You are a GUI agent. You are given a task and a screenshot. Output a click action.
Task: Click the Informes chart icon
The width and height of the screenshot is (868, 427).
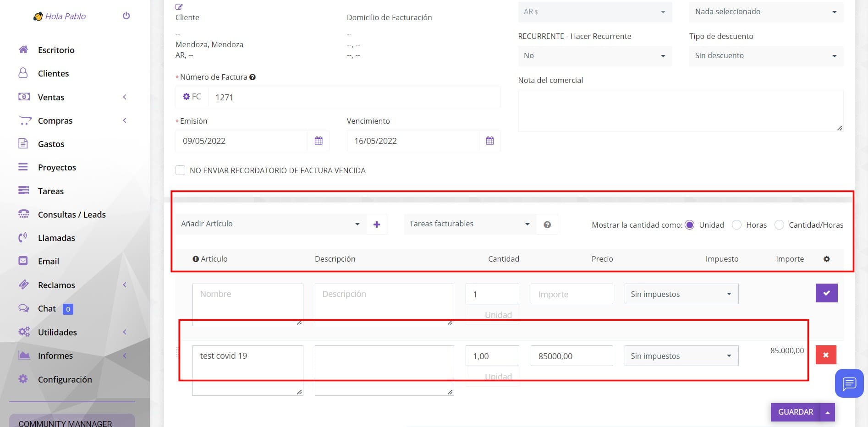click(24, 355)
